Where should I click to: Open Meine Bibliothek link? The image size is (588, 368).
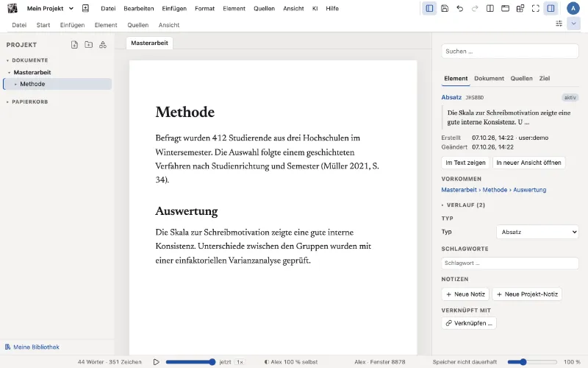[32, 347]
